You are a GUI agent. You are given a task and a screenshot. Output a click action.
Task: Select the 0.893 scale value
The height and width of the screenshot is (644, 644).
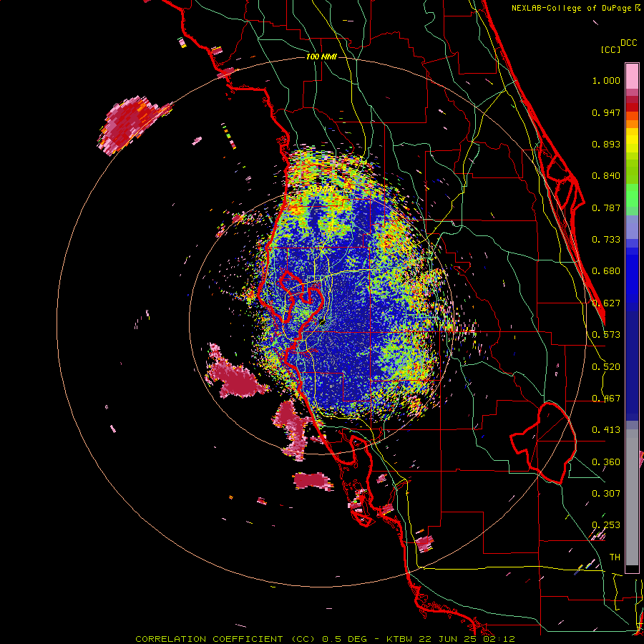[x=606, y=144]
